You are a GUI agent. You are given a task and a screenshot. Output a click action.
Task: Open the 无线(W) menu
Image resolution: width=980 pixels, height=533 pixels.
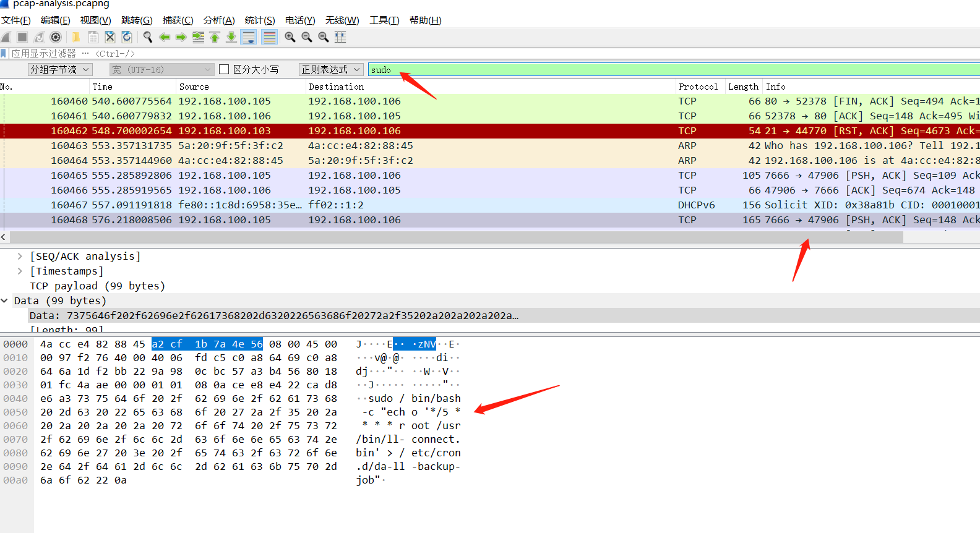pos(342,20)
